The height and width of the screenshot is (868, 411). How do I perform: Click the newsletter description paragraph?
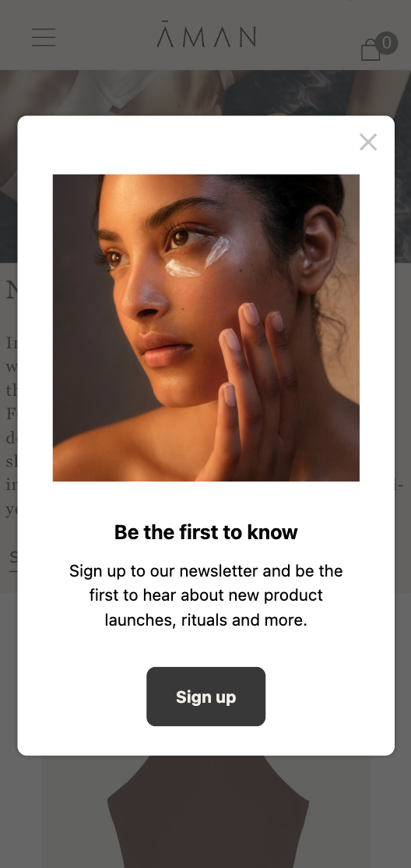(x=205, y=595)
